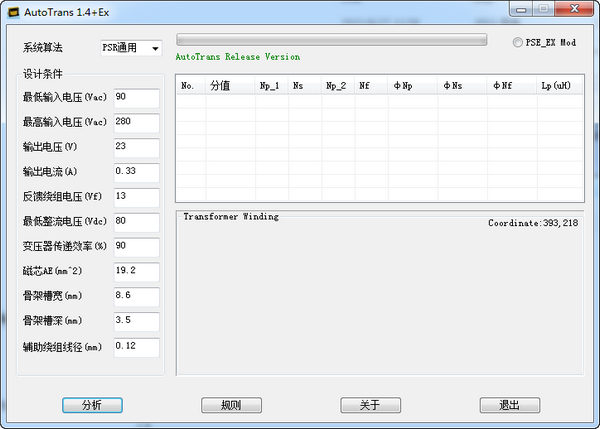Click the 分析 button
Image resolution: width=600 pixels, height=429 pixels.
(x=92, y=405)
